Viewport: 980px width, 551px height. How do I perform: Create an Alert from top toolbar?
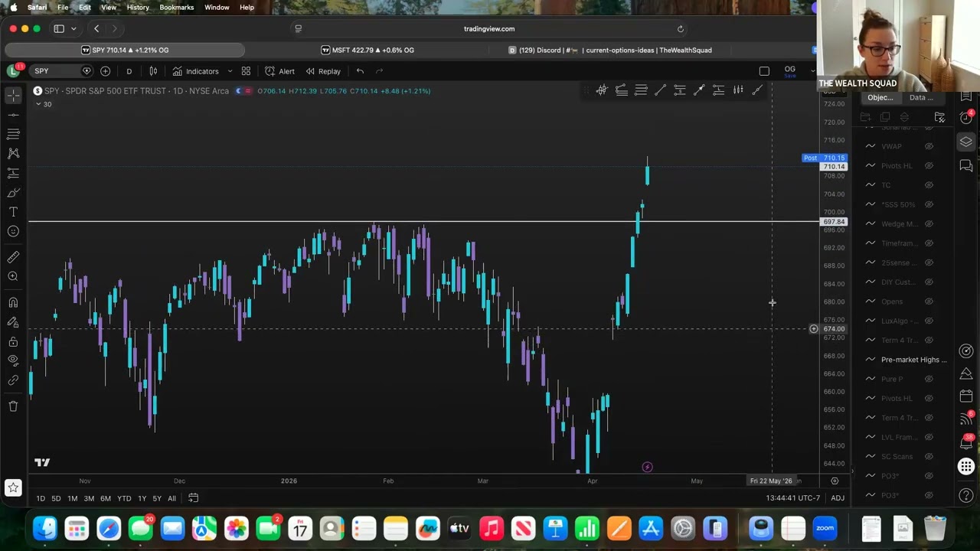click(279, 71)
